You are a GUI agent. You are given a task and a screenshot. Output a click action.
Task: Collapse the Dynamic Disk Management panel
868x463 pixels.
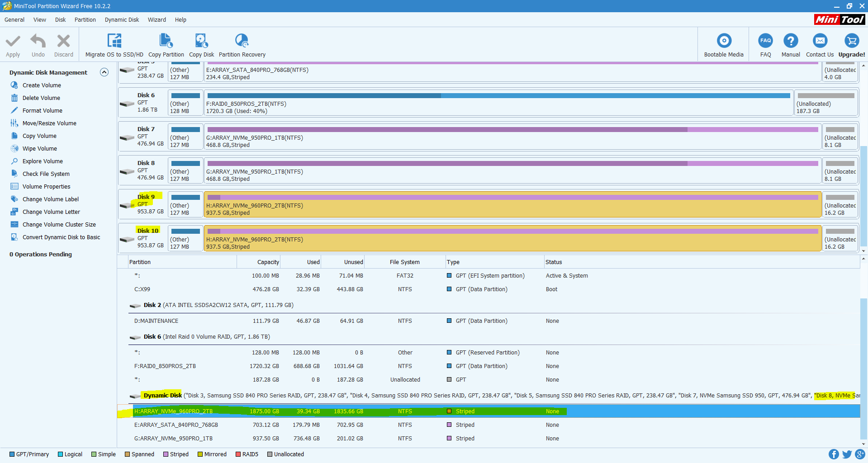[x=104, y=72]
